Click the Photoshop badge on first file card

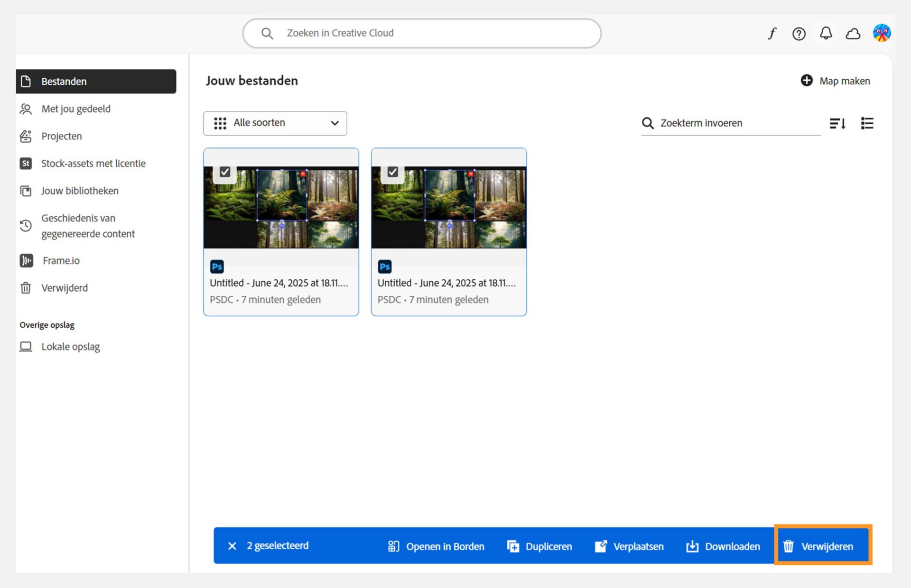click(x=217, y=266)
